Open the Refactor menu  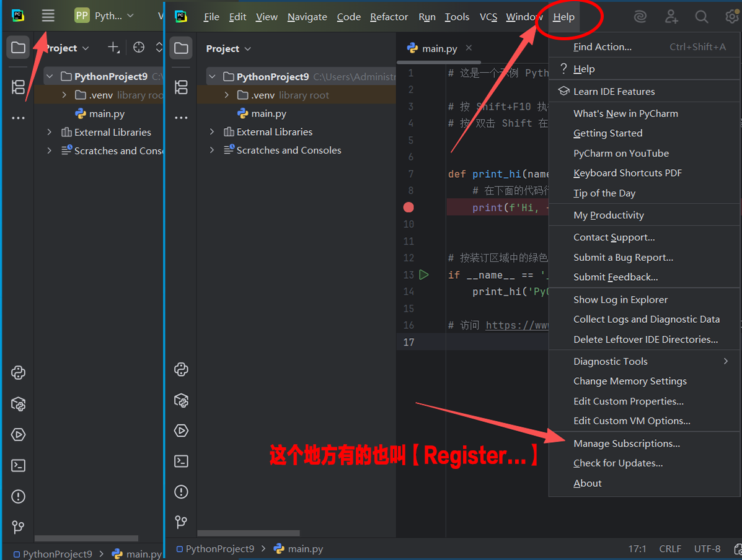pyautogui.click(x=389, y=17)
